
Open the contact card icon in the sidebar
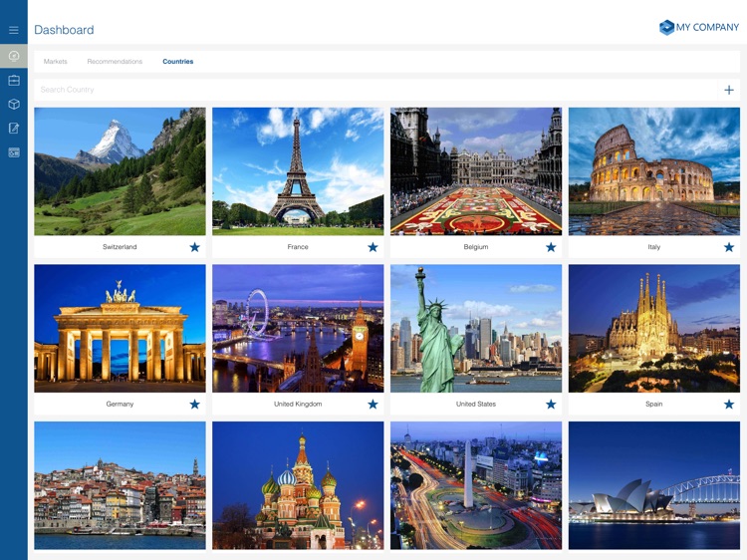[14, 152]
